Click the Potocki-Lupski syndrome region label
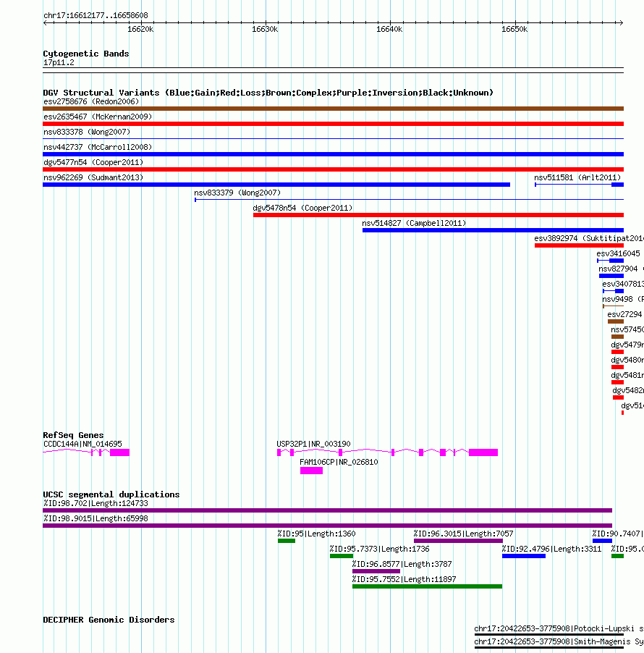This screenshot has height=653, width=644. click(559, 628)
